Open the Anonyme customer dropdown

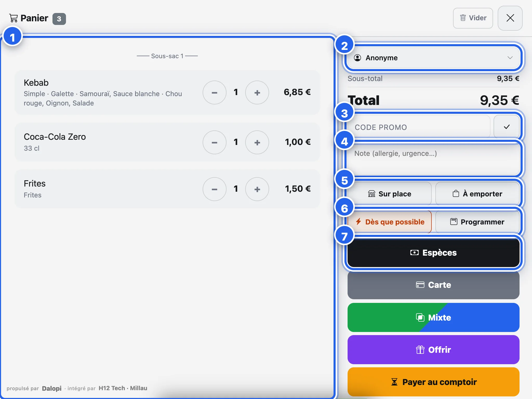[433, 58]
